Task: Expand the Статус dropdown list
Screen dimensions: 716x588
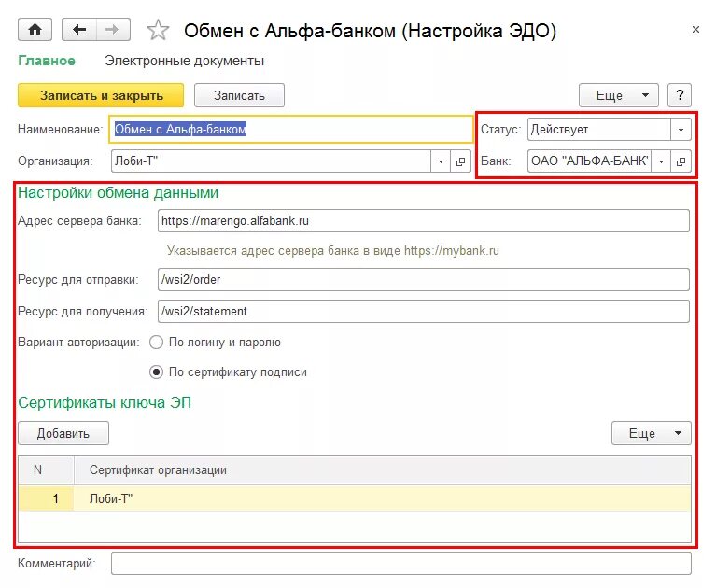Action: 681,130
